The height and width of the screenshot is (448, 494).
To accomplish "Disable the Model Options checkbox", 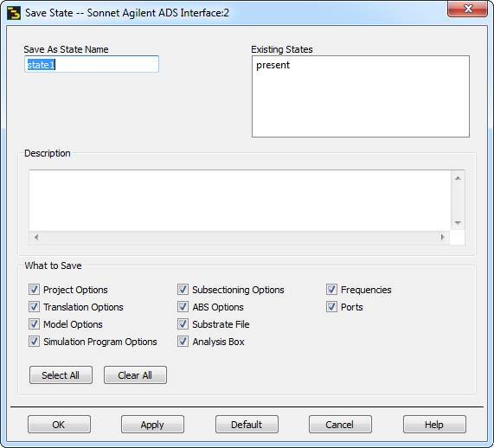I will click(34, 323).
